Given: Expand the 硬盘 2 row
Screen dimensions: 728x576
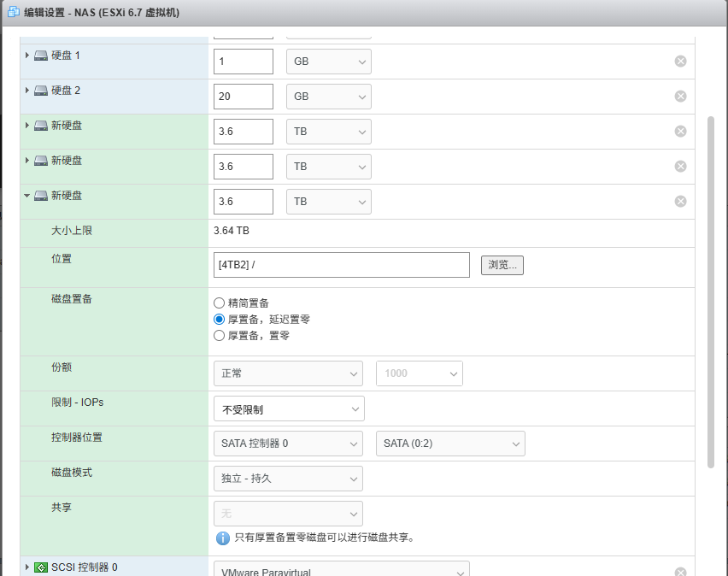Looking at the screenshot, I should 27,90.
